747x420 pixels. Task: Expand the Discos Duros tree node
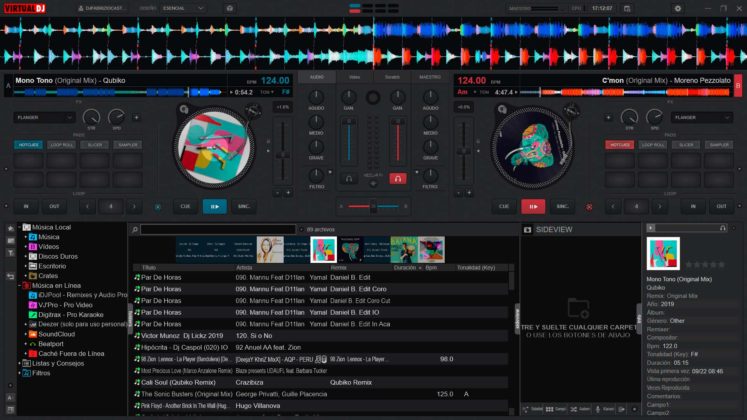point(26,257)
